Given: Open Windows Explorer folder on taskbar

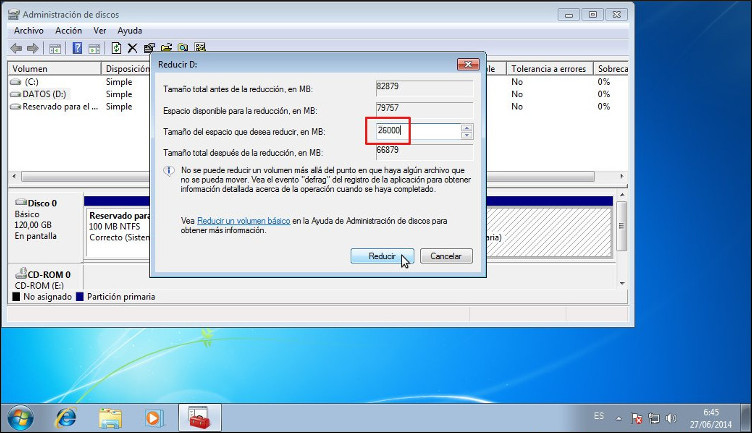Looking at the screenshot, I should click(x=110, y=418).
